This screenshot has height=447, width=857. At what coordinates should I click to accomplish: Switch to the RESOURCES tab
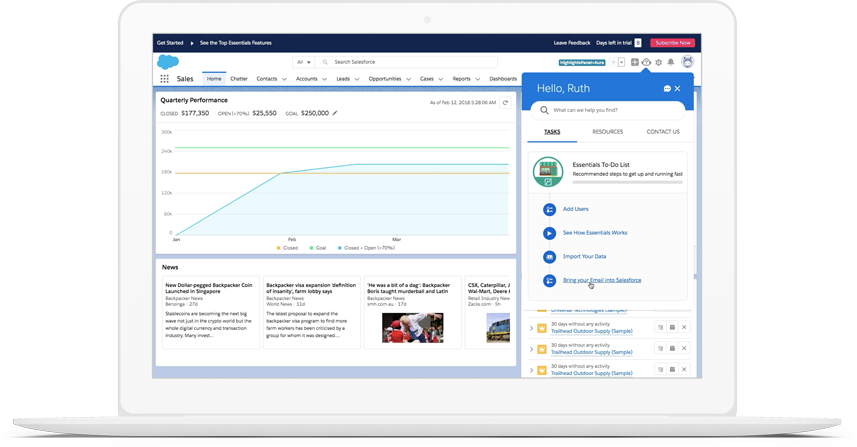coord(608,132)
